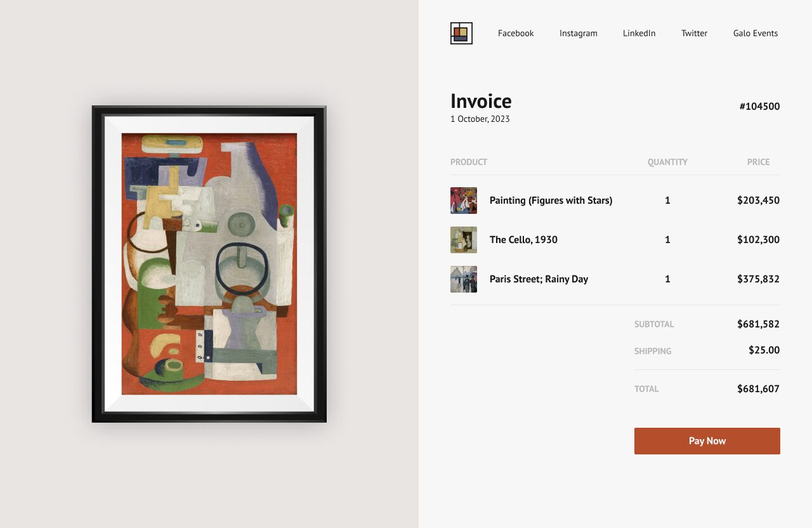Click the invoice number #104500
The height and width of the screenshot is (528, 812).
pos(760,107)
